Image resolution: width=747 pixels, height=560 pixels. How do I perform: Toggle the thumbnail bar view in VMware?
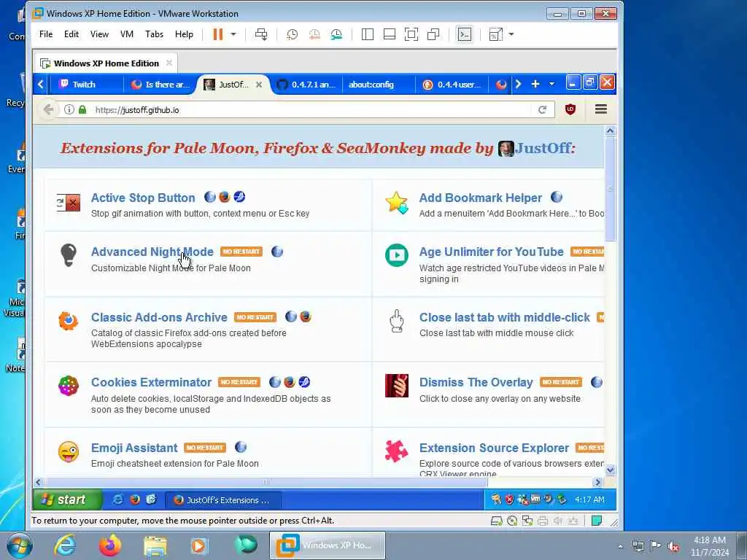390,34
